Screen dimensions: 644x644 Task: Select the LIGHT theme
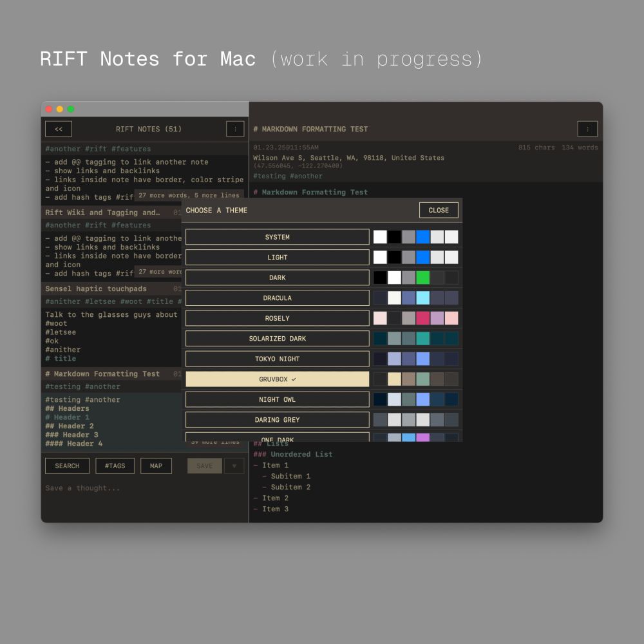point(277,258)
